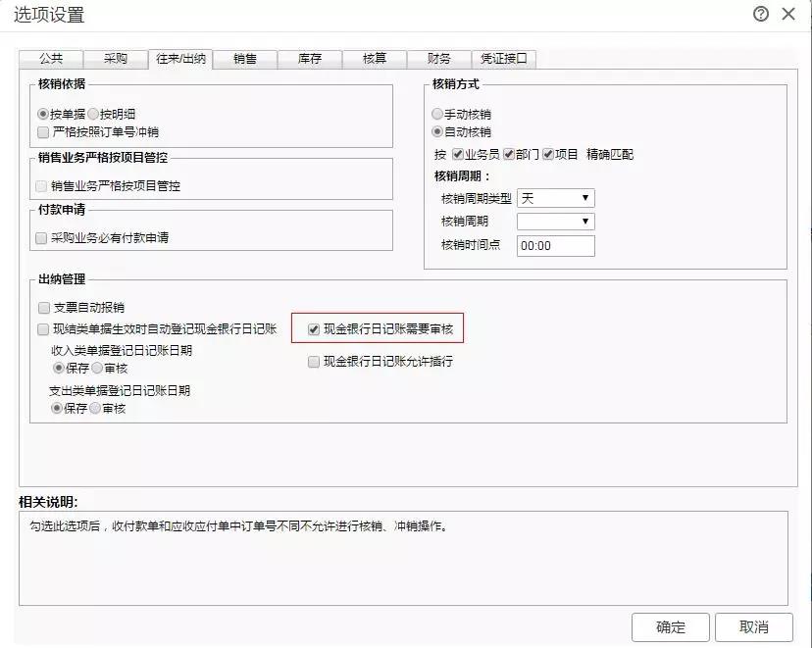Switch to the 凭证接口 tab
The image size is (812, 648).
tap(504, 59)
